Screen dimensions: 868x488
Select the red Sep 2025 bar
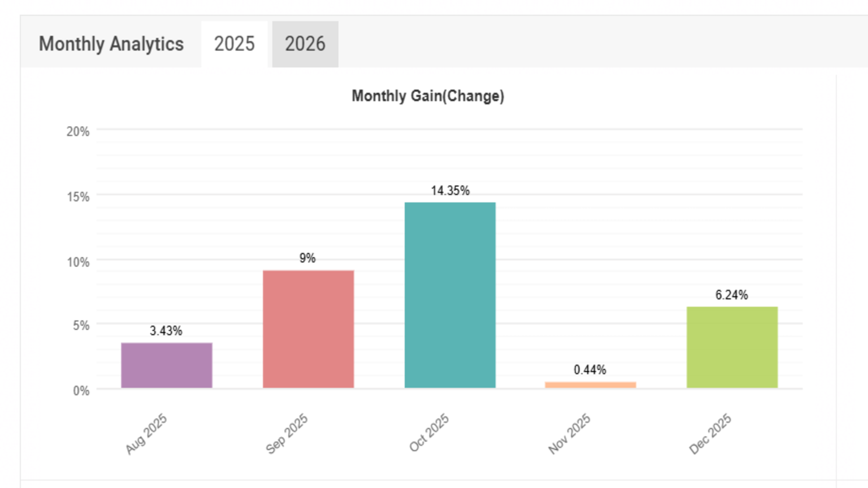(x=308, y=329)
